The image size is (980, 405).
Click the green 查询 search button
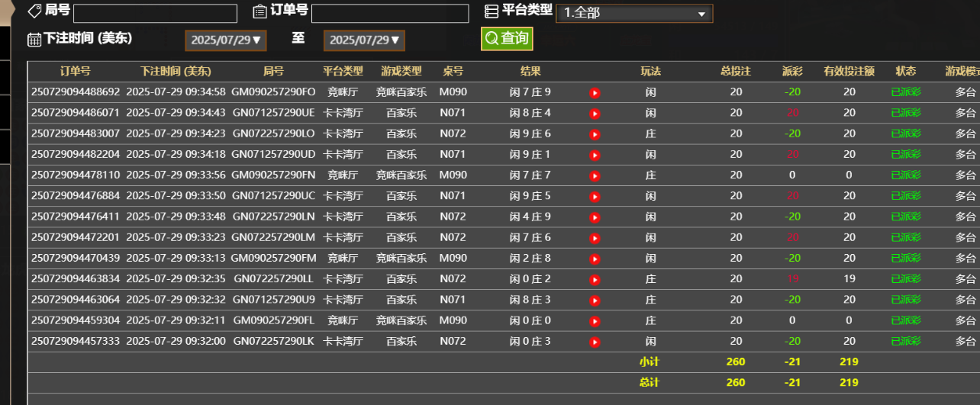click(x=507, y=38)
